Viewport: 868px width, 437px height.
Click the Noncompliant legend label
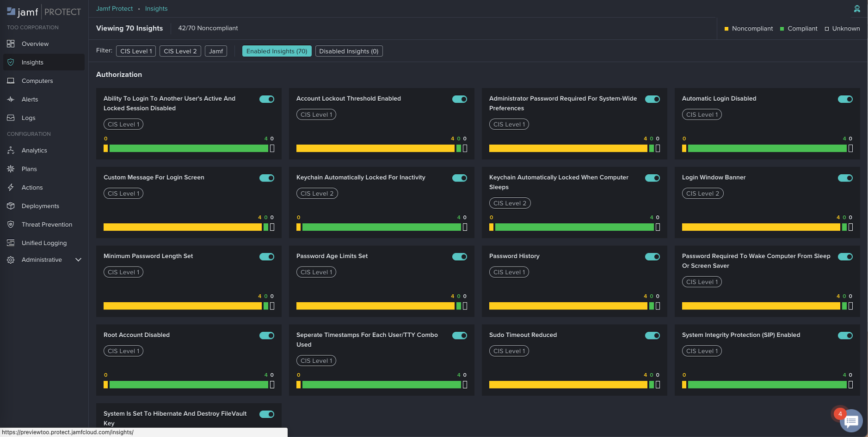(752, 29)
